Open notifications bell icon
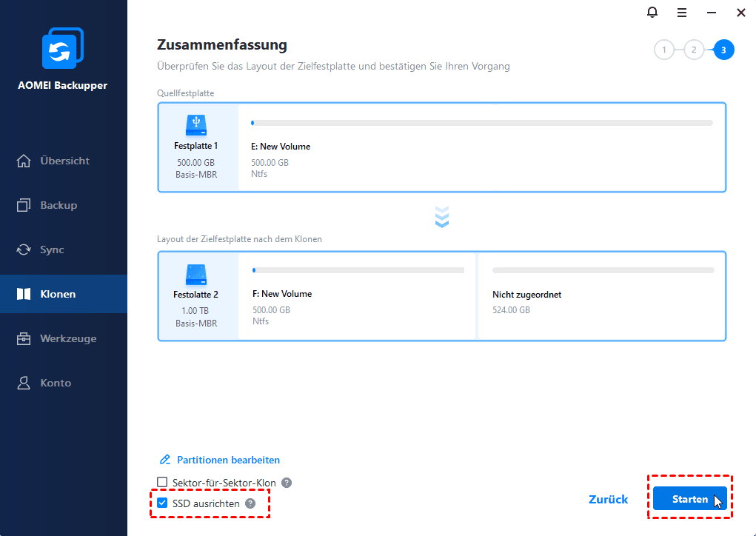Viewport: 756px width, 536px height. tap(652, 12)
